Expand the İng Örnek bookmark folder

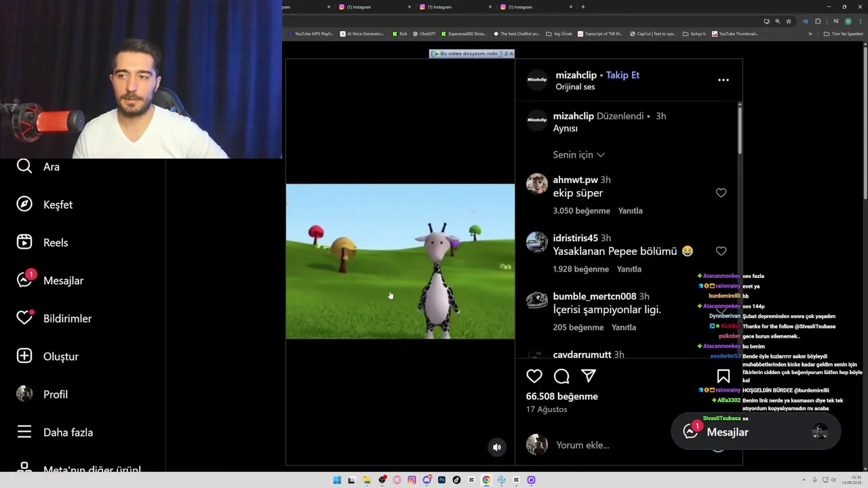click(559, 33)
